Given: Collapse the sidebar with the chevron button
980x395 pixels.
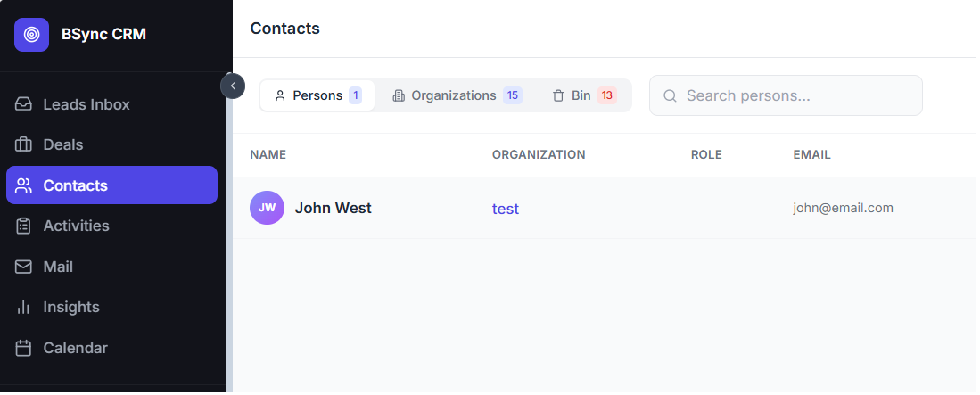Looking at the screenshot, I should (233, 86).
